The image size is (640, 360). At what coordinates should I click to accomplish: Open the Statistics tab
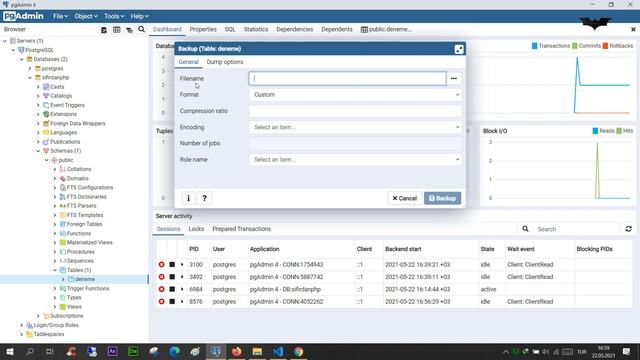256,29
